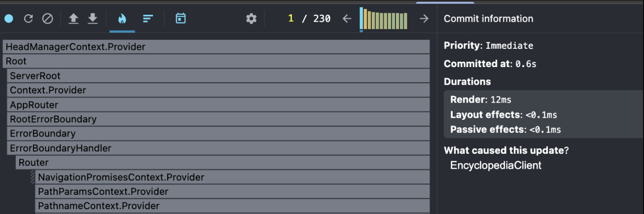Open the Timeline calendar view
The width and height of the screenshot is (644, 214).
pyautogui.click(x=181, y=19)
